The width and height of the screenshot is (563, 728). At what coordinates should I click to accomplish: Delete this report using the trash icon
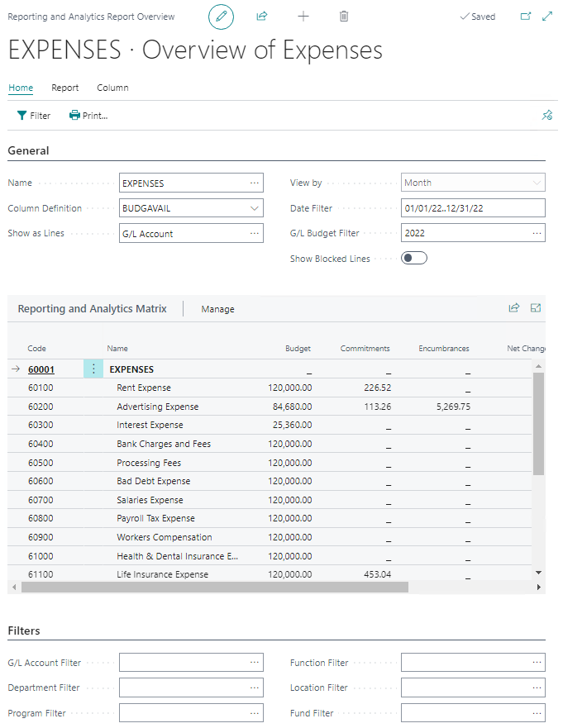(343, 16)
